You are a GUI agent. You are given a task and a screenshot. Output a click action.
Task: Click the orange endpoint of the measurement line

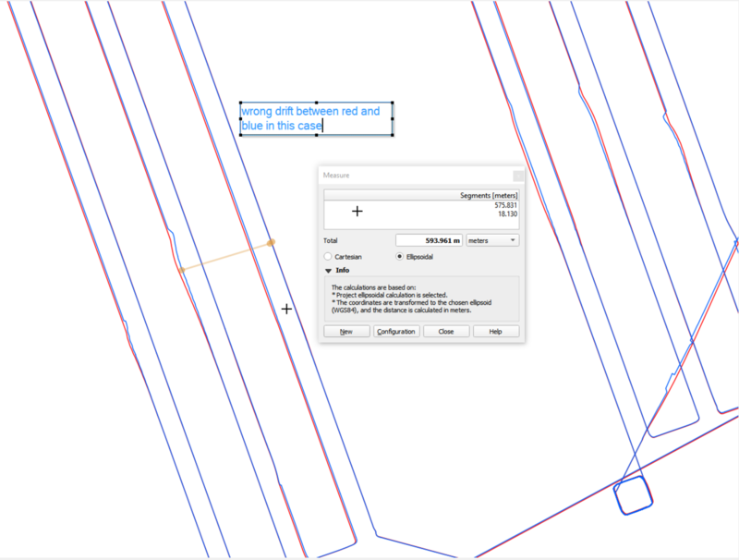(271, 242)
